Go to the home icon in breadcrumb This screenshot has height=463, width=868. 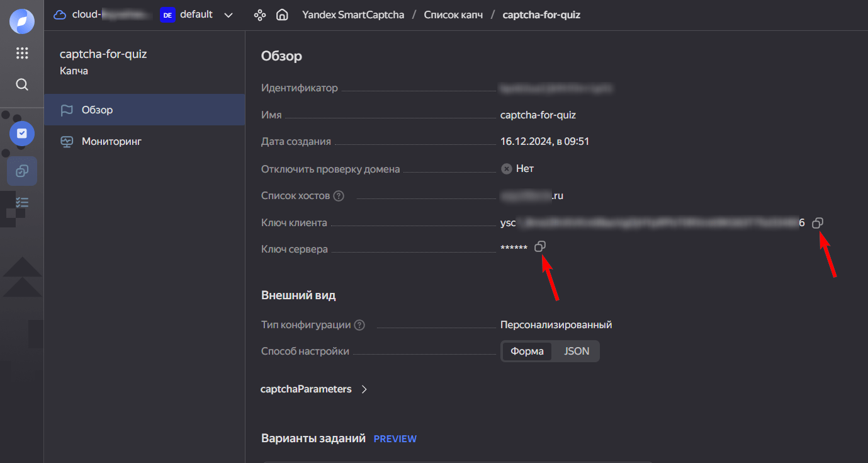point(282,14)
